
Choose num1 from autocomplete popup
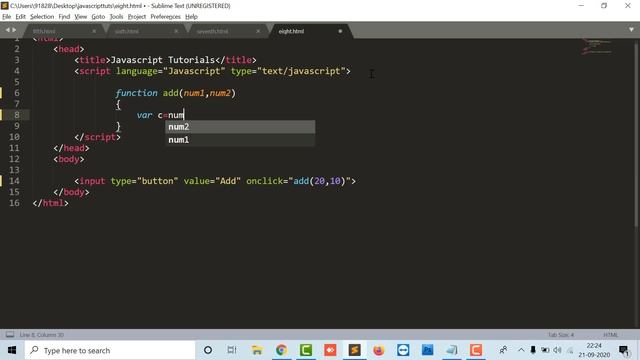coord(240,140)
